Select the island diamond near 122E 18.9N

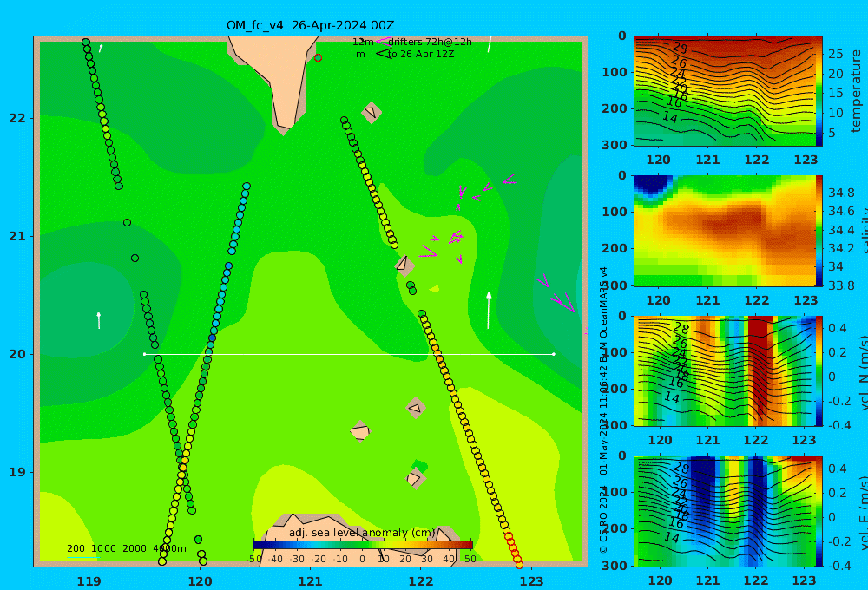(x=415, y=478)
